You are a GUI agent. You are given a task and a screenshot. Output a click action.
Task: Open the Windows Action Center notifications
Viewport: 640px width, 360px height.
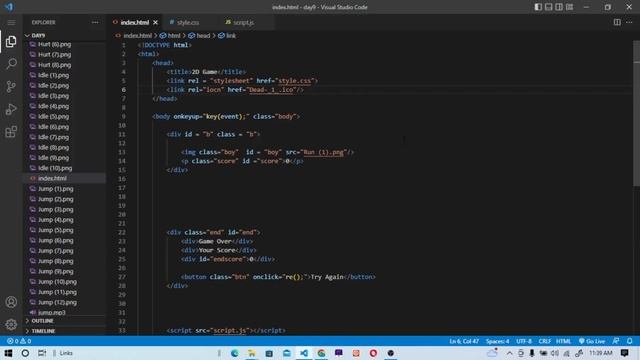624,353
